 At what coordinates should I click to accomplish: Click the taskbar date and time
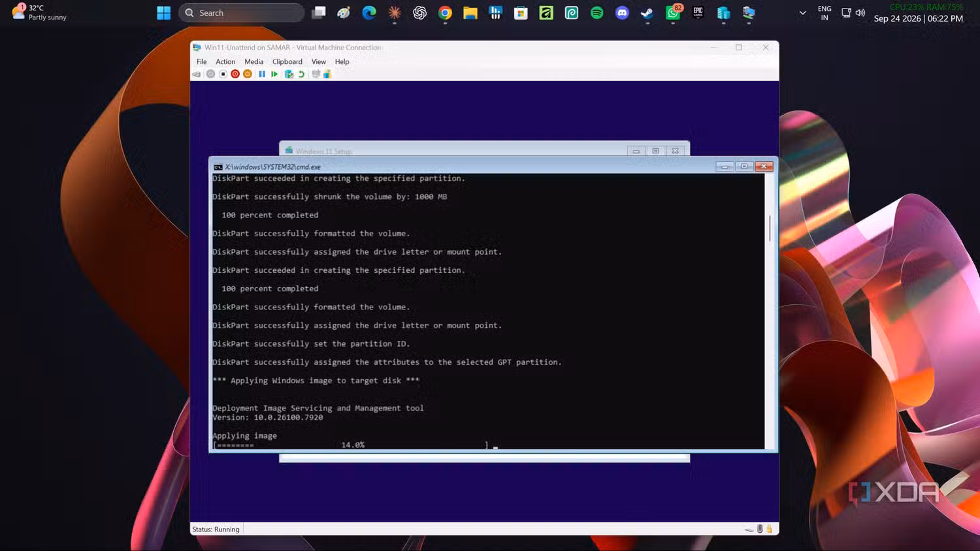tap(919, 18)
